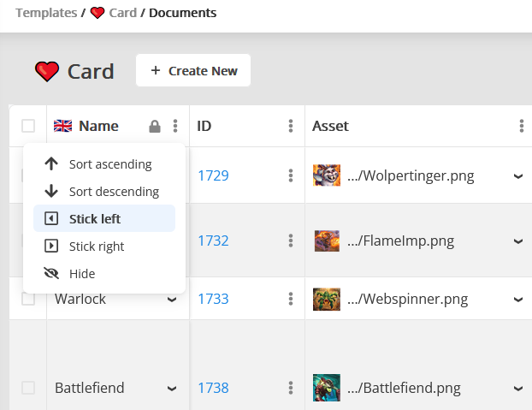Click the ID column header label
The width and height of the screenshot is (532, 410).
[x=204, y=126]
